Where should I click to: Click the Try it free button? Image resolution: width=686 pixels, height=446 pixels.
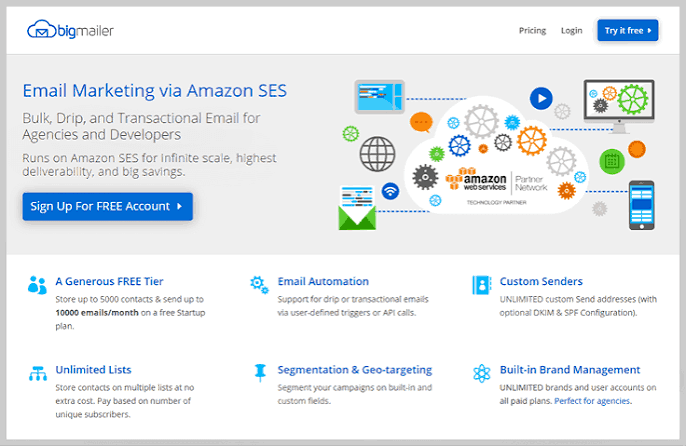(627, 30)
